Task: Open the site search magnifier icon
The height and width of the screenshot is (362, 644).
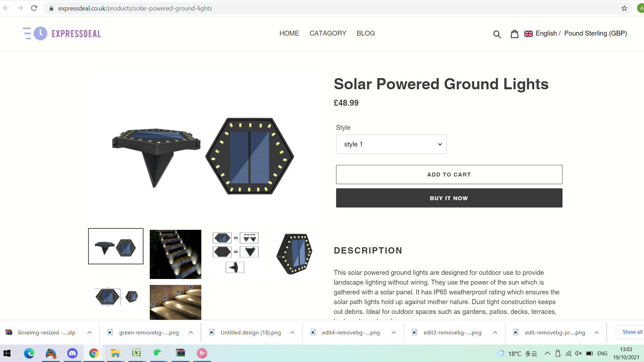Action: coord(497,34)
